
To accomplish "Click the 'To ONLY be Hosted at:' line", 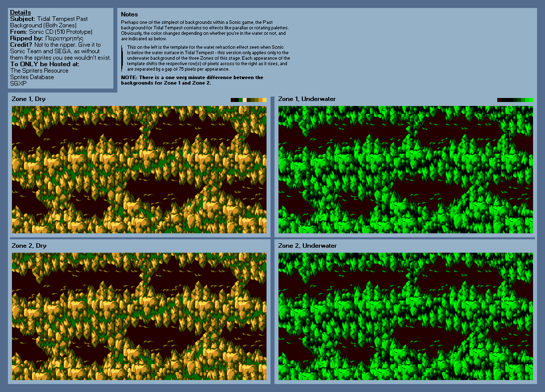I will coord(45,64).
